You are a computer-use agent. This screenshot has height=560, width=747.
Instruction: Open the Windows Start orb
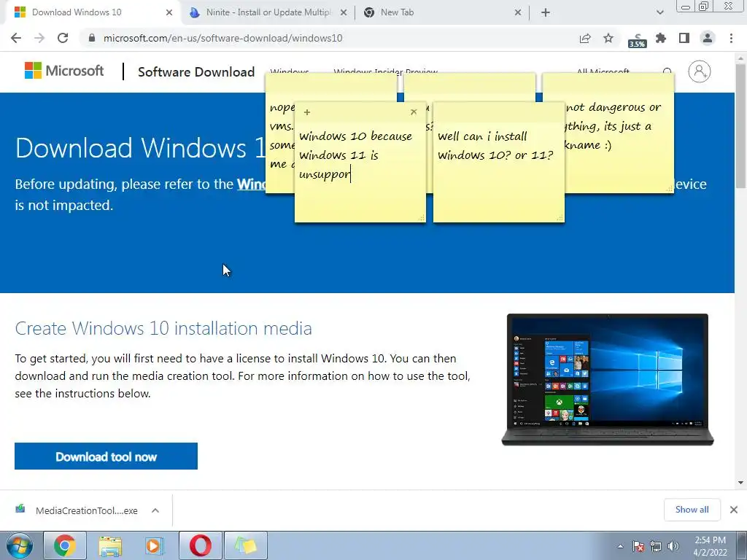coord(19,545)
